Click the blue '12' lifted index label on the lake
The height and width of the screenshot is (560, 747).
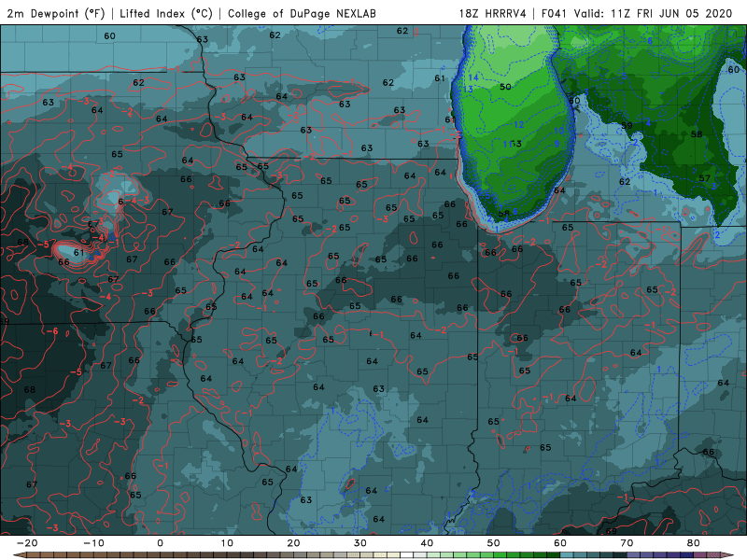(519, 125)
